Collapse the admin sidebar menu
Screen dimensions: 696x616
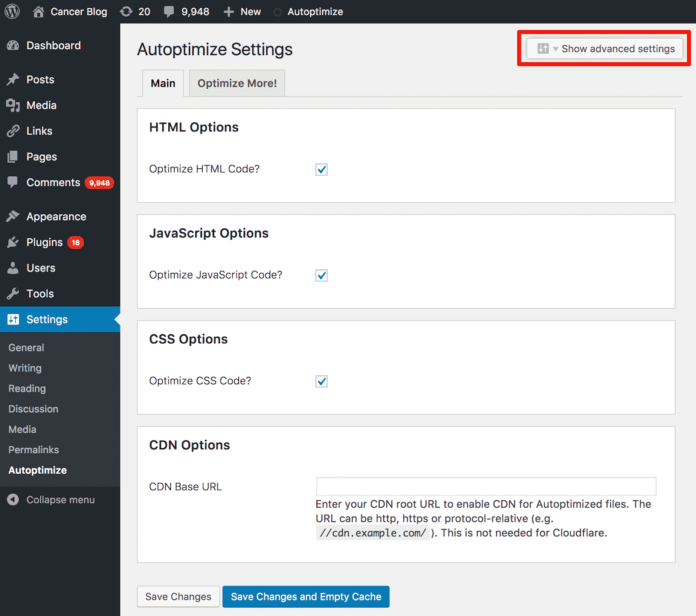tap(51, 500)
